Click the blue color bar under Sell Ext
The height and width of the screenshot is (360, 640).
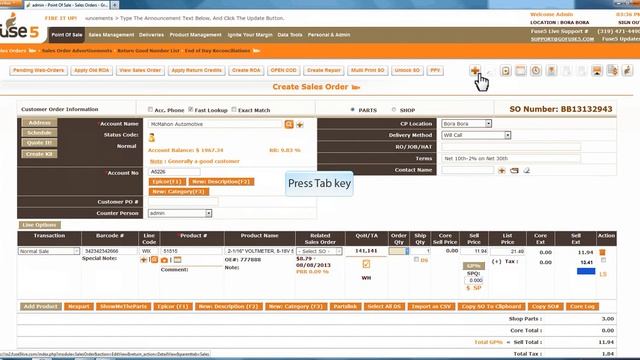point(586,271)
